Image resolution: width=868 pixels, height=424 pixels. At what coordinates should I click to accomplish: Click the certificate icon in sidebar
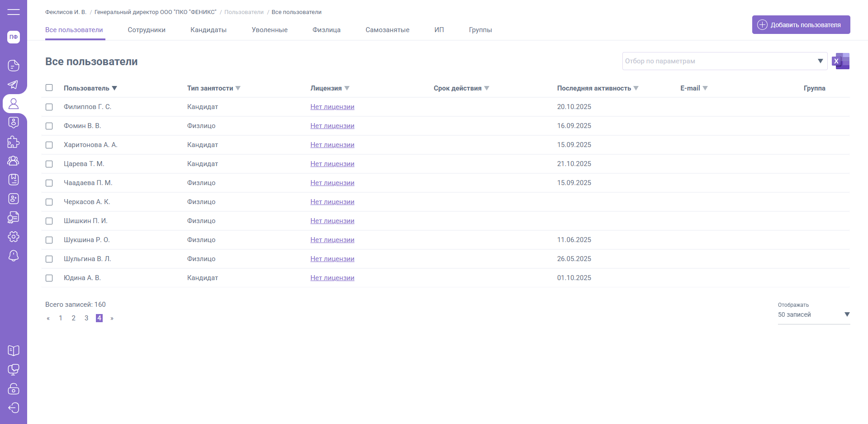14,218
